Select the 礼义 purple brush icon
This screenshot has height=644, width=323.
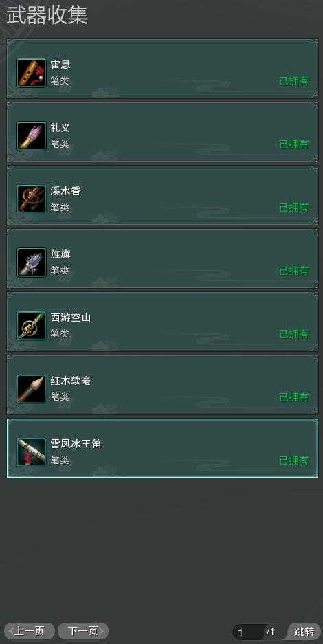32,136
